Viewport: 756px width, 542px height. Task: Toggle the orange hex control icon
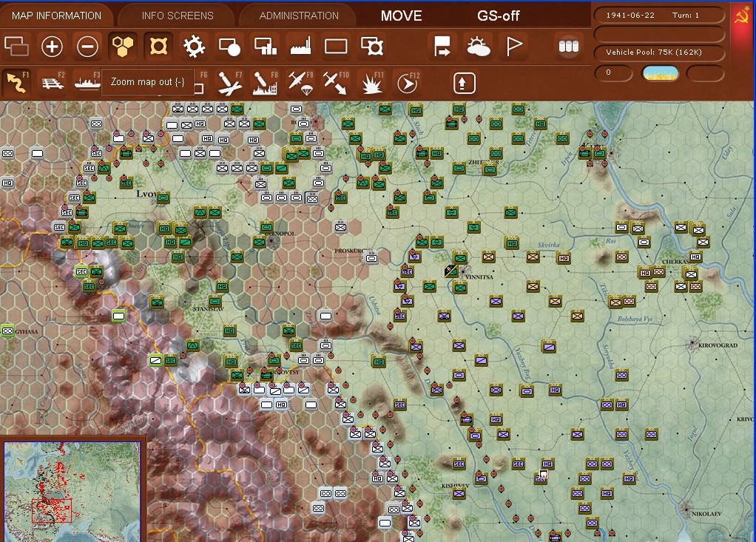pyautogui.click(x=158, y=47)
